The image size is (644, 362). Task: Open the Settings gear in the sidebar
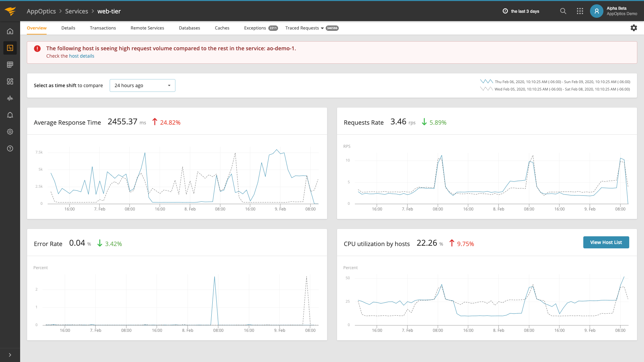(10, 132)
